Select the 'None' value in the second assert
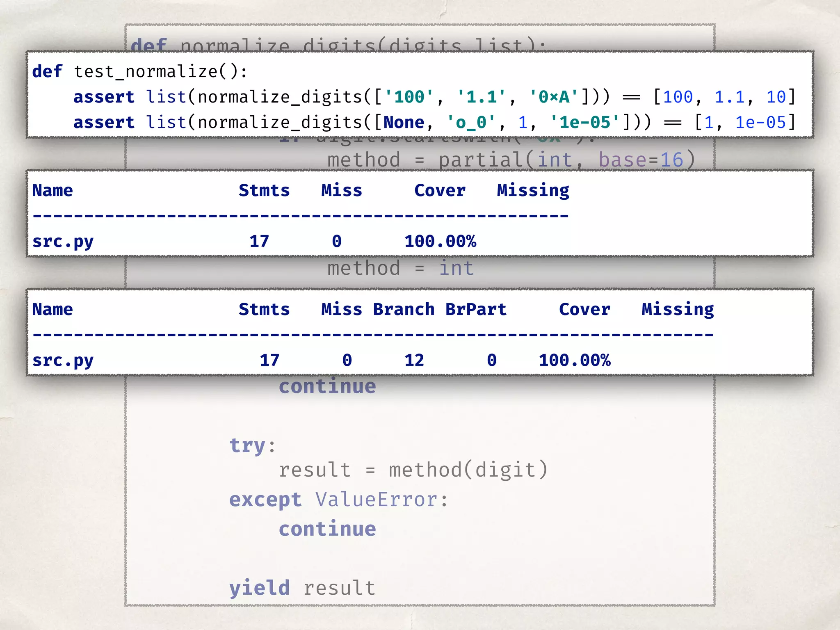840x630 pixels. [x=404, y=123]
